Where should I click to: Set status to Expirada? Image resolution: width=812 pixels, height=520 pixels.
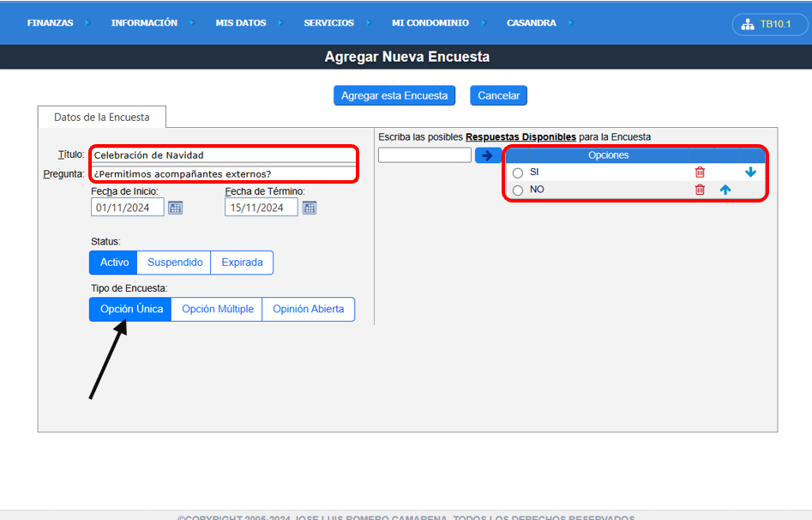242,263
